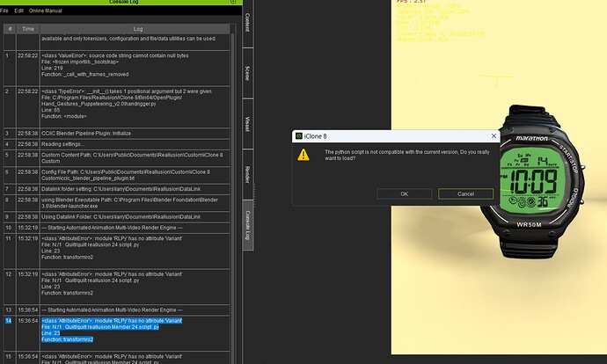Viewport: 607px width, 364px height.
Task: Open the Edit menu in Console Log
Action: click(x=19, y=11)
